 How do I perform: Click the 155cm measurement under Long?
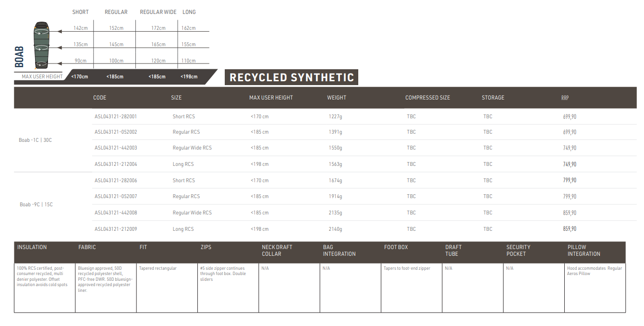point(189,45)
